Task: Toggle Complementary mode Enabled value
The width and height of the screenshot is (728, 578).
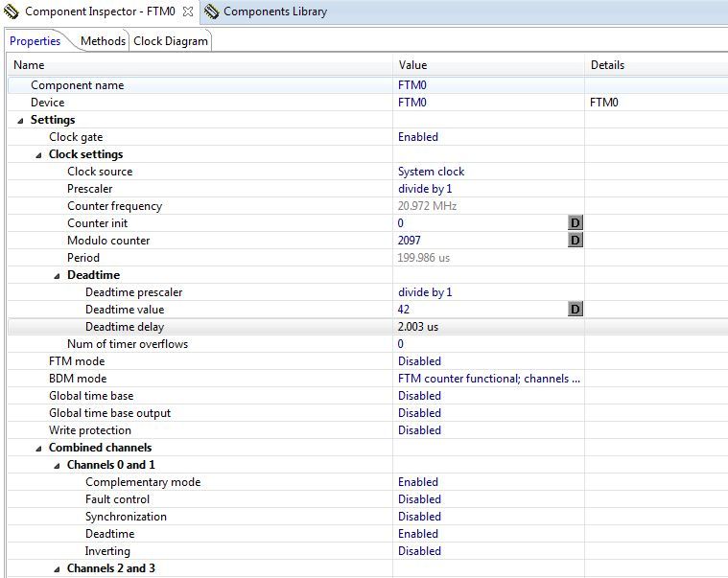Action: (418, 482)
